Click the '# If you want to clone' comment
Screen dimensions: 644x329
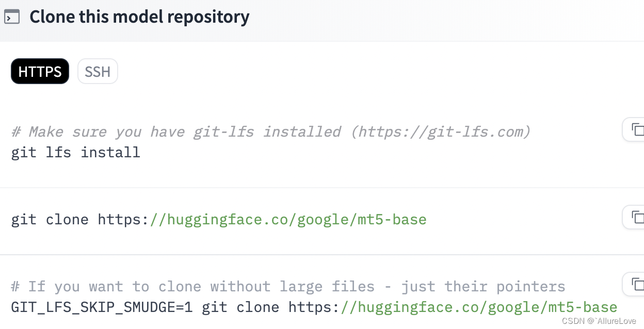106,287
